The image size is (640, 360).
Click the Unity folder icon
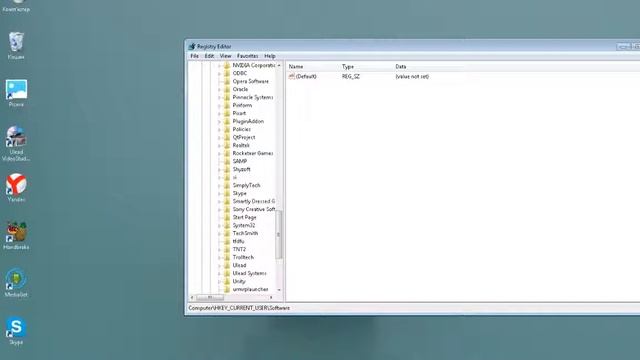pyautogui.click(x=227, y=281)
